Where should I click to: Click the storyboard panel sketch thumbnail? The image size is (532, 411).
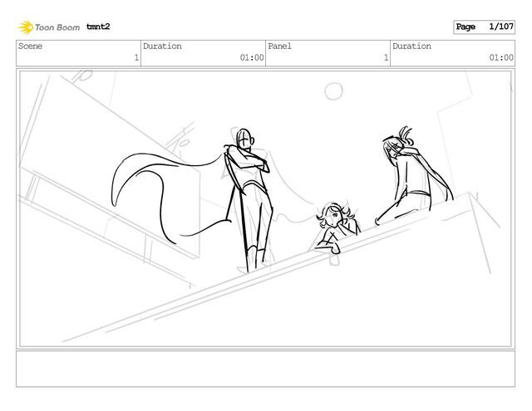click(x=265, y=208)
